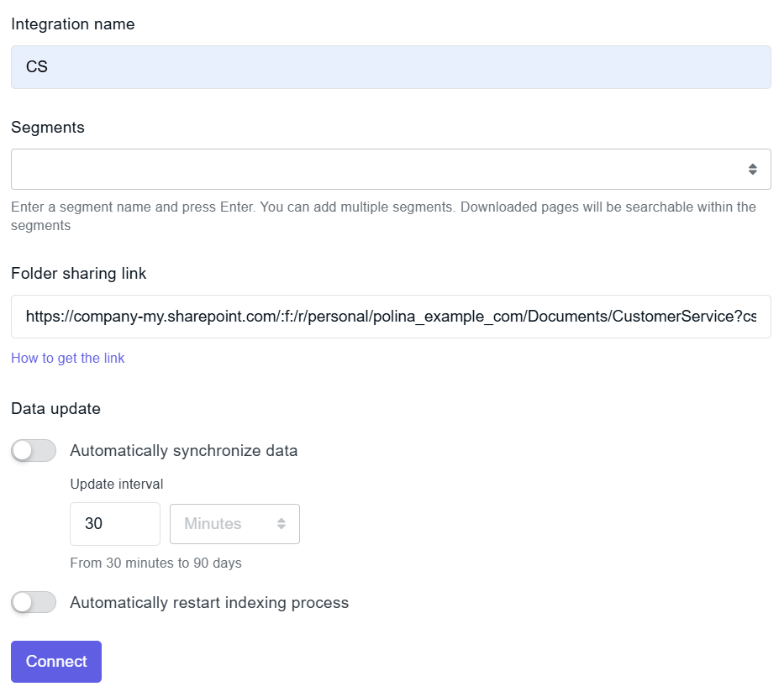Toggle Automatically synchronize data switch
The height and width of the screenshot is (697, 784).
33,451
